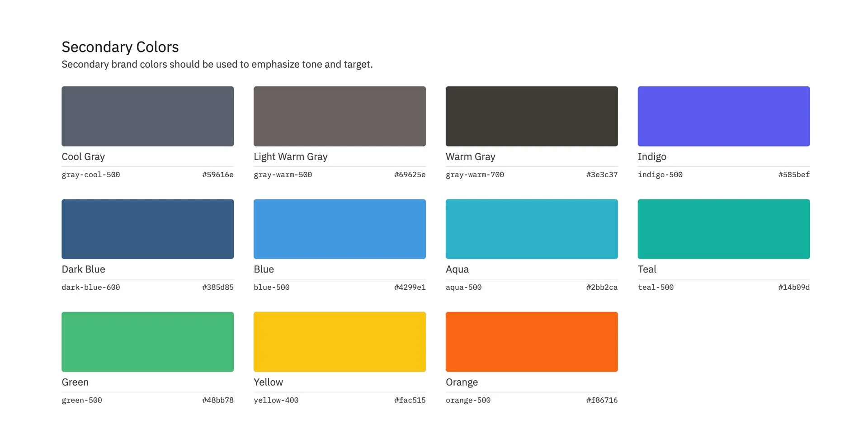Click hex value #385d85
Screen dimensions: 868x434
coord(218,287)
